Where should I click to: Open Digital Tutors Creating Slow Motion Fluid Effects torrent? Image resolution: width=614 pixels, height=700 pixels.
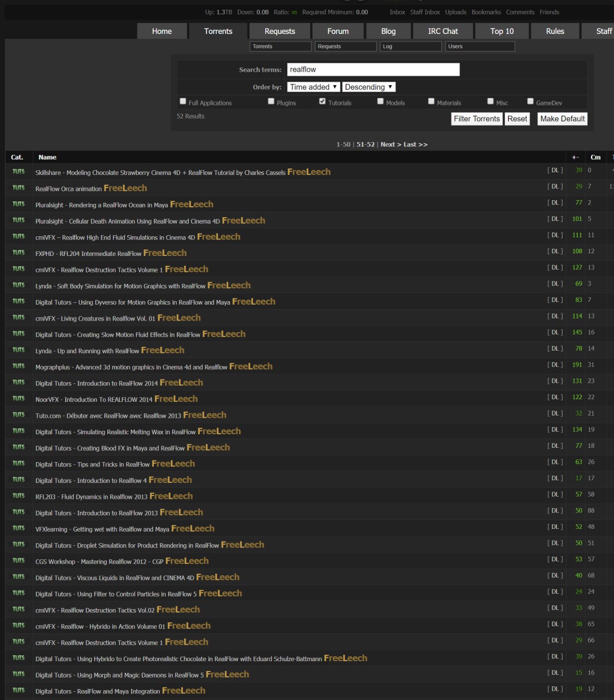[118, 335]
